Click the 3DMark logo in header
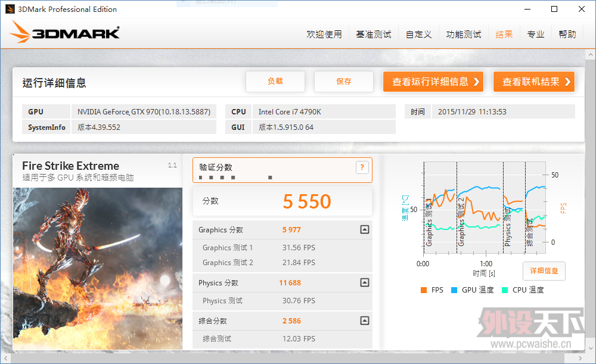 click(x=64, y=32)
